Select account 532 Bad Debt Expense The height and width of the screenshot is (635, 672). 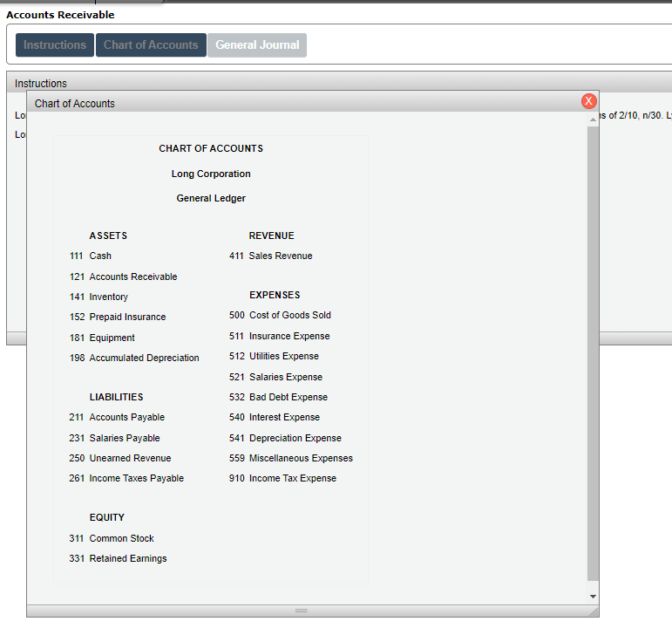[278, 398]
